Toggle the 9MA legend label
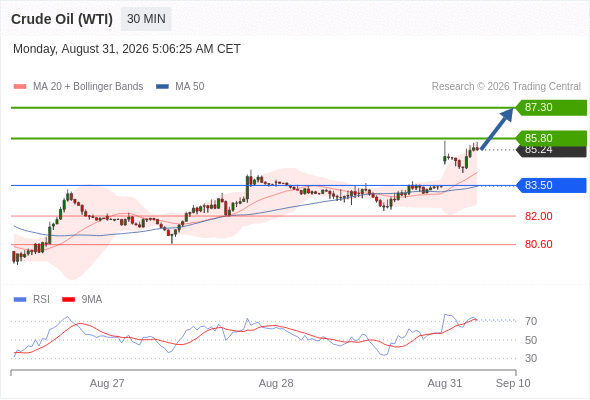This screenshot has width=590, height=400. [92, 300]
